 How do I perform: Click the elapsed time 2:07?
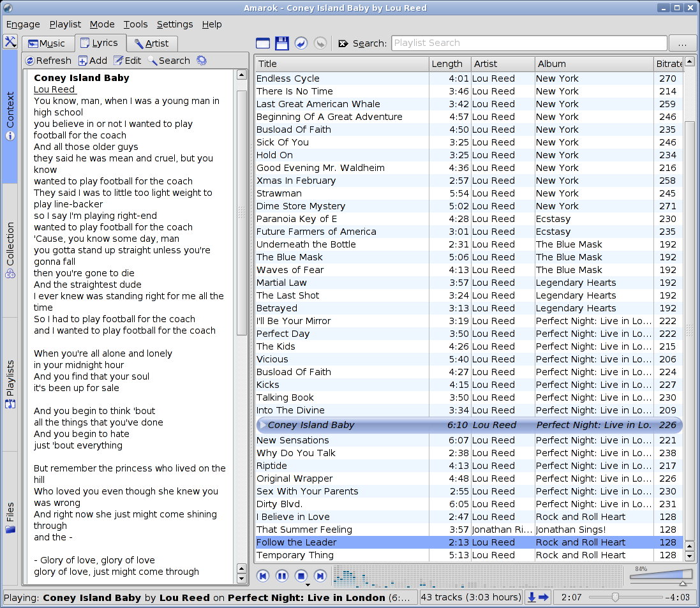(x=572, y=597)
